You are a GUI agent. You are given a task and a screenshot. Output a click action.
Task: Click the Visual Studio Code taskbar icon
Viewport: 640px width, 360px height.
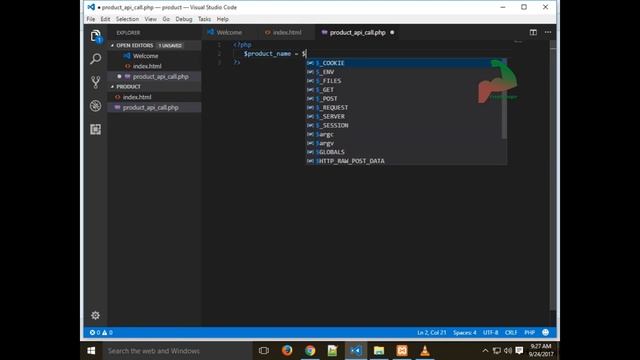tap(356, 351)
